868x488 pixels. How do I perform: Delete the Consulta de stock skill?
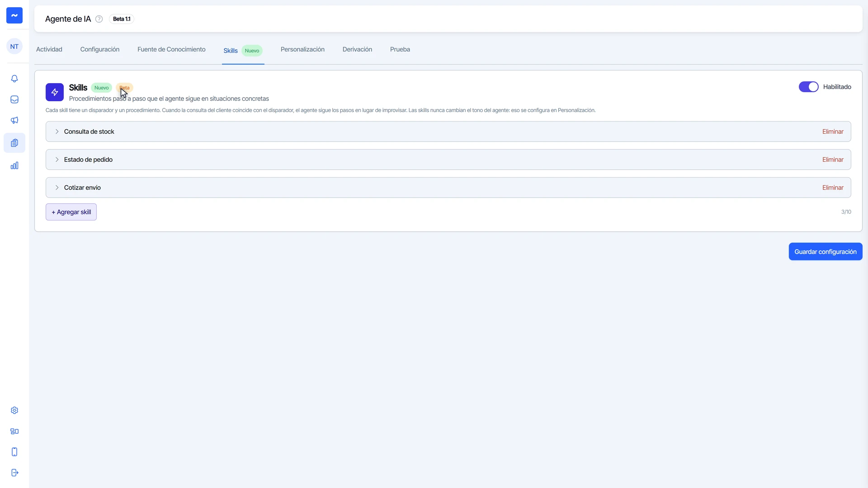(x=833, y=131)
